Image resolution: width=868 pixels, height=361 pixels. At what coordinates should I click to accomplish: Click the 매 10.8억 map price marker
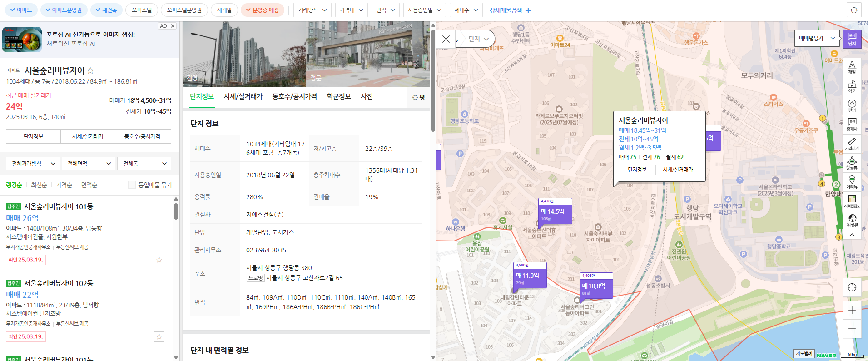(596, 286)
